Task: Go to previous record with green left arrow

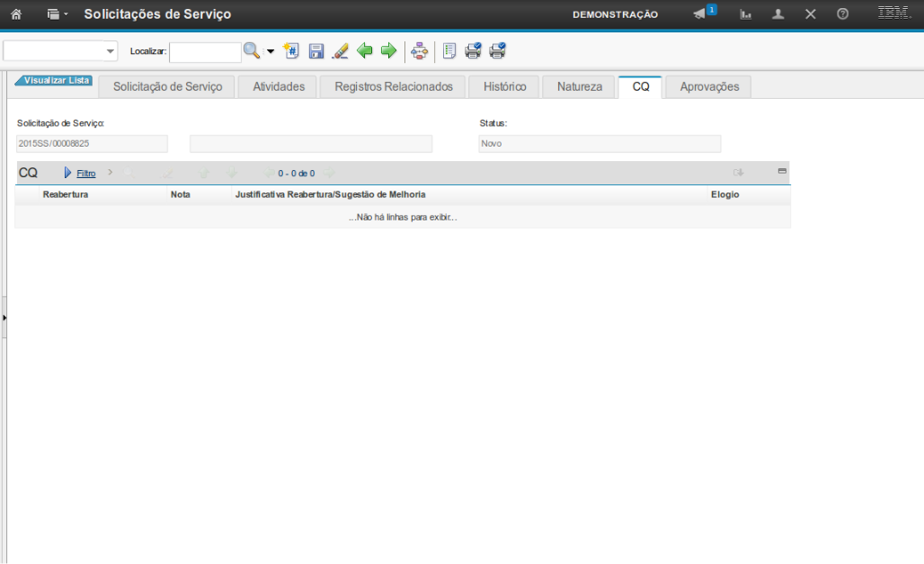Action: 365,51
